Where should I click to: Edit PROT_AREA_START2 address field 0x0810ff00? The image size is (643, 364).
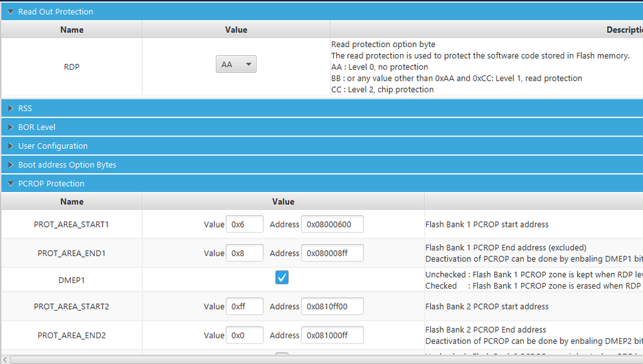332,306
